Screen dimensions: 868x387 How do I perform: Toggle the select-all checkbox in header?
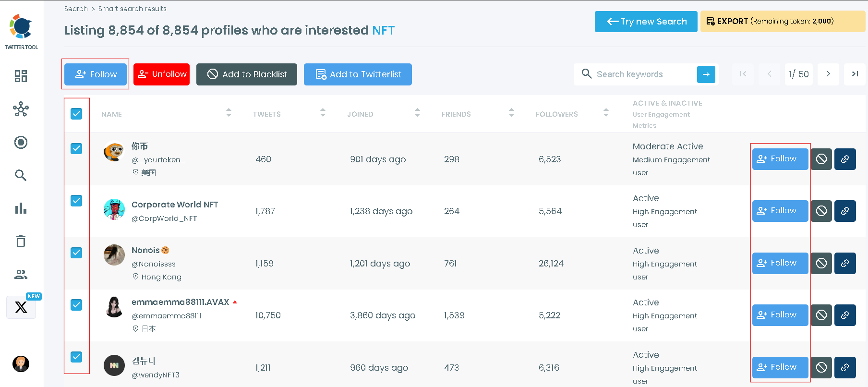(76, 114)
